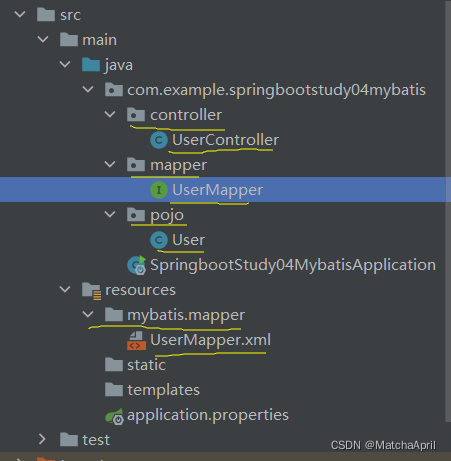The image size is (451, 461).
Task: Select the test folder label
Action: pos(96,440)
